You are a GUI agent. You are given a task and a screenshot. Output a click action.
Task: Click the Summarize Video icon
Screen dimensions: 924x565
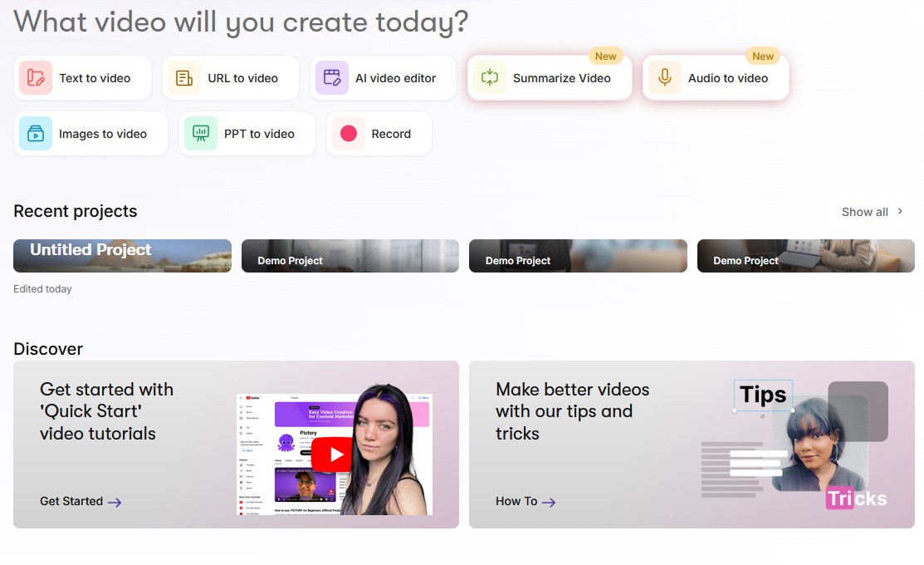click(x=490, y=78)
